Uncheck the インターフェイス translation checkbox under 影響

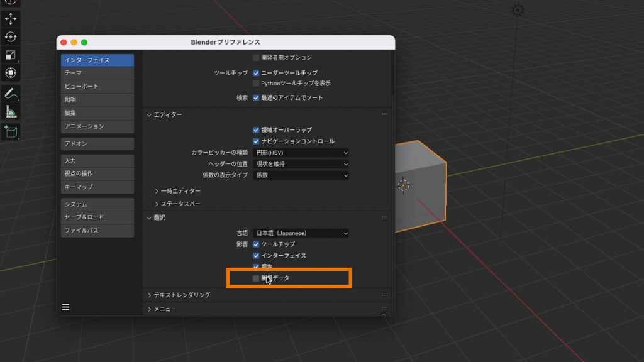(x=256, y=256)
